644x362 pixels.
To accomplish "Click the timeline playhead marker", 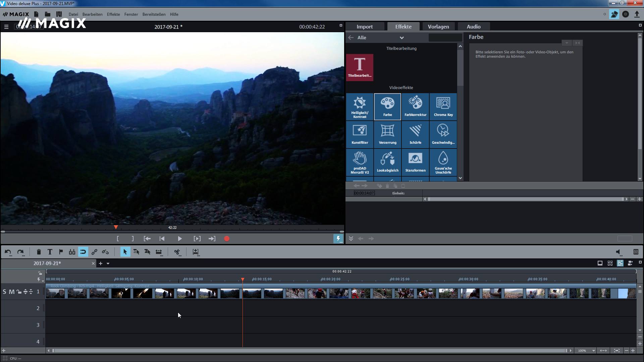I will pos(243,279).
